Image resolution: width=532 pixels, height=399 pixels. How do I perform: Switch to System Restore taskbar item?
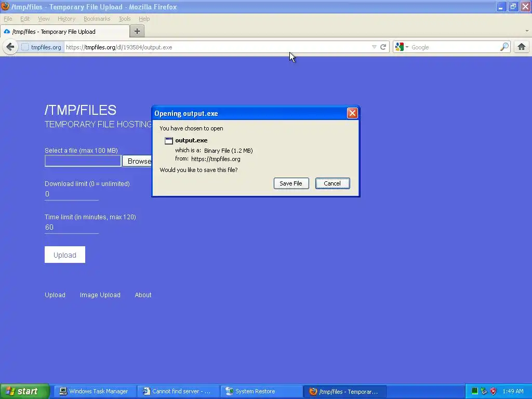261,391
